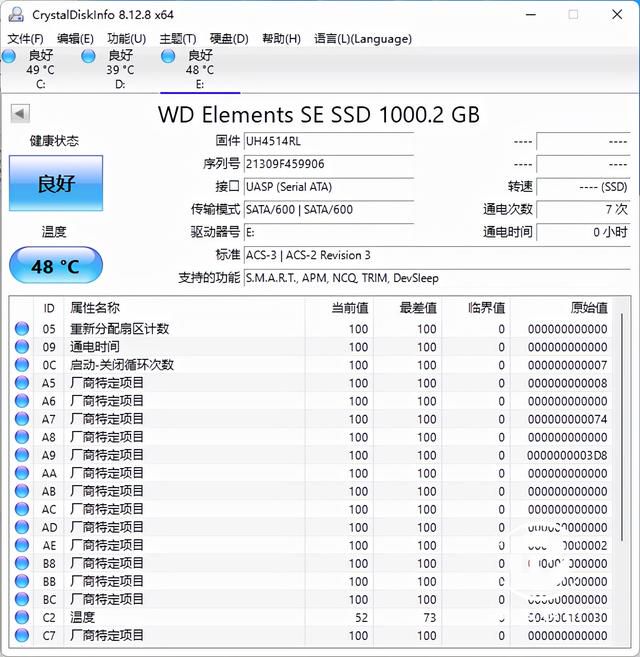Click the 属性名称 column header
Screen dimensions: 640x657
point(95,308)
